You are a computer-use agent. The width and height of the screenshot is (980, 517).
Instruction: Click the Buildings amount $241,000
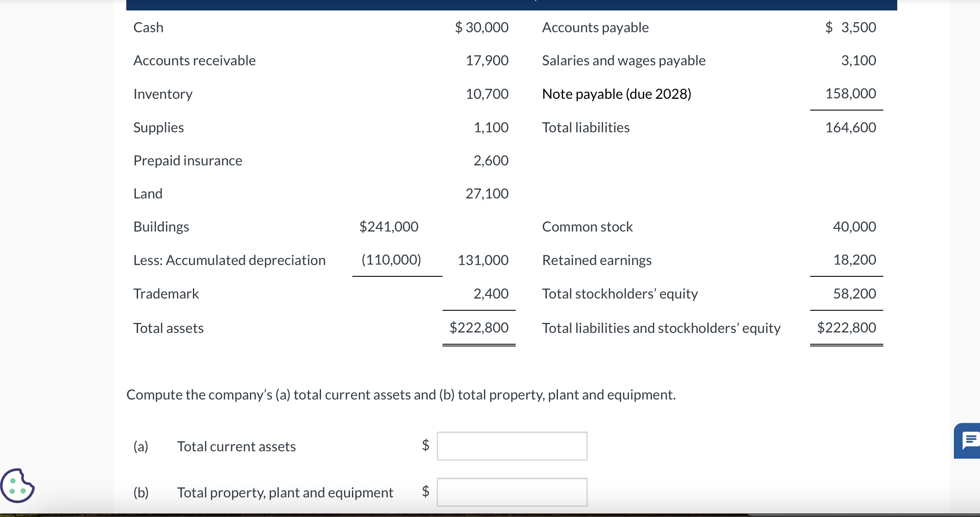pyautogui.click(x=388, y=226)
